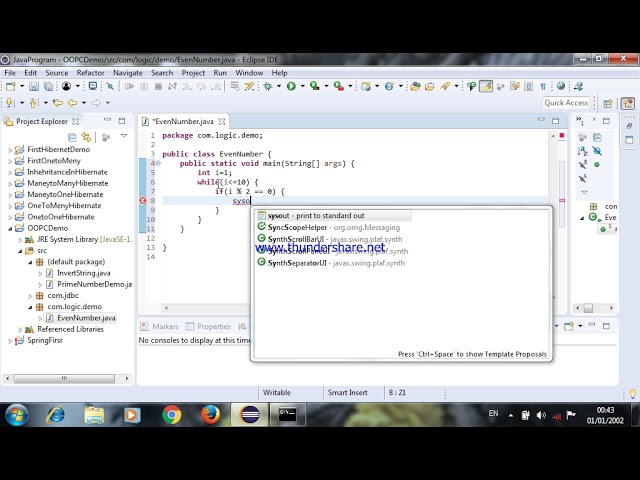Click the Terminate square icon
The width and height of the screenshot is (640, 480).
pos(158,86)
